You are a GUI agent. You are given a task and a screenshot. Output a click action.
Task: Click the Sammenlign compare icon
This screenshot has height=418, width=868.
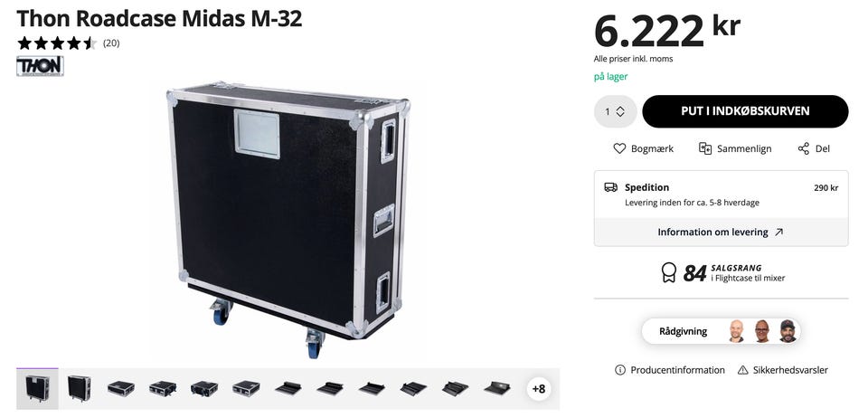click(x=704, y=148)
